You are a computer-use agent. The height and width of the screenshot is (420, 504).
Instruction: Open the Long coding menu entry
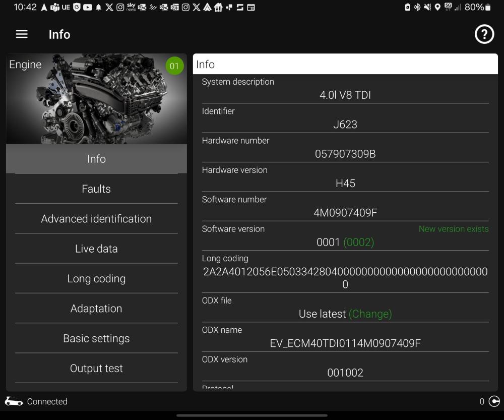coord(96,278)
